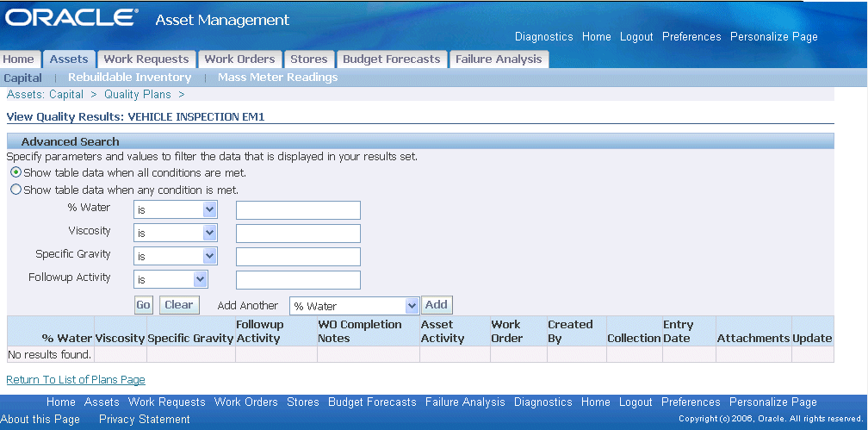Focus the Specific Gravity value field
This screenshot has height=430, width=868.
pyautogui.click(x=298, y=257)
